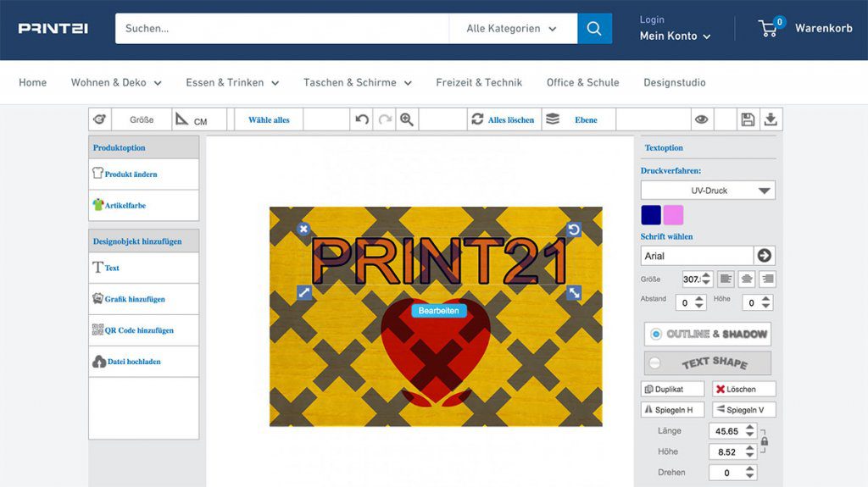Open the UV-Druck print method dropdown

point(708,191)
